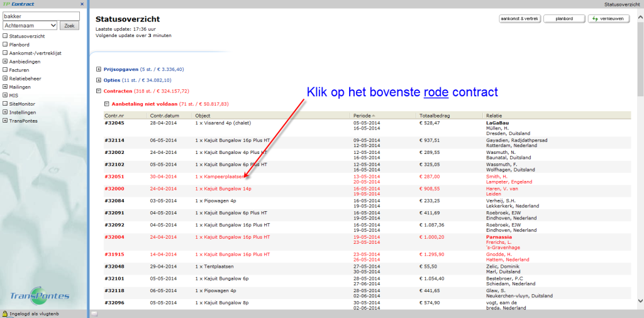Click the padlock icon next to Ingelogd
The width and height of the screenshot is (644, 318).
[4, 313]
